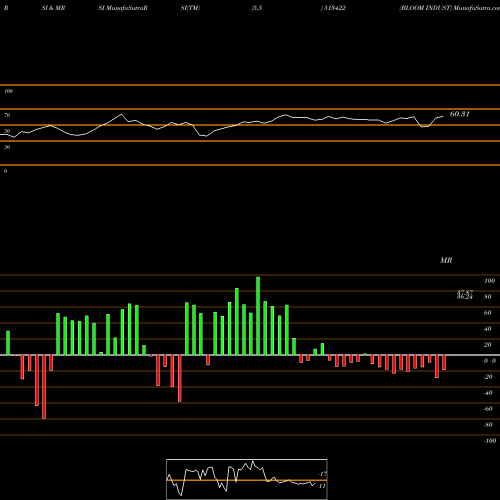This screenshot has width=500, height=500.
Task: Click the tallest green MR histogram bar
Action: click(x=258, y=316)
